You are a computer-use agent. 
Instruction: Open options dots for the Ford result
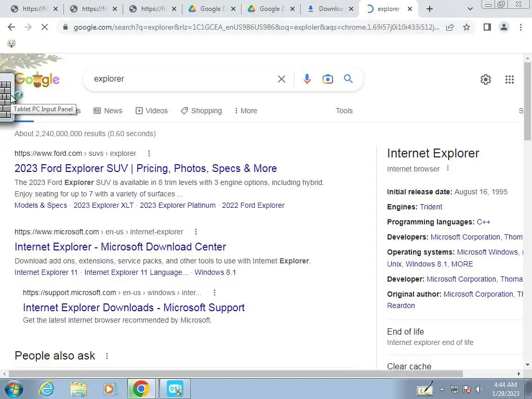click(149, 153)
